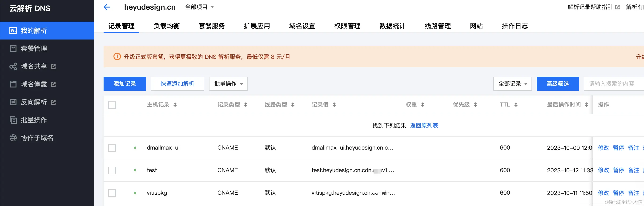Switch to the 负载均衡 tab
644x206 pixels.
coord(167,26)
